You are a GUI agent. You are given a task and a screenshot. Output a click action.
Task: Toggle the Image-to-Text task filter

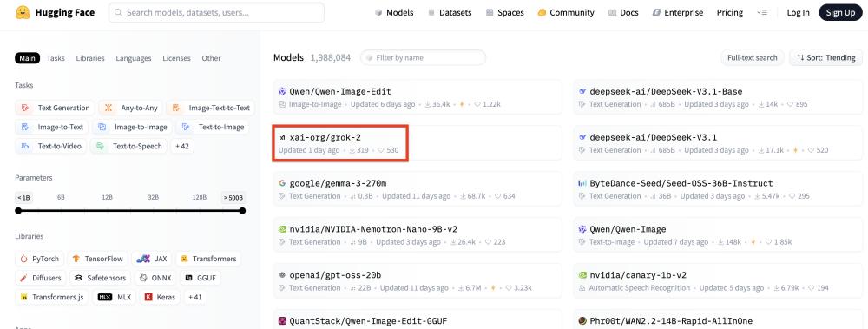[x=51, y=127]
